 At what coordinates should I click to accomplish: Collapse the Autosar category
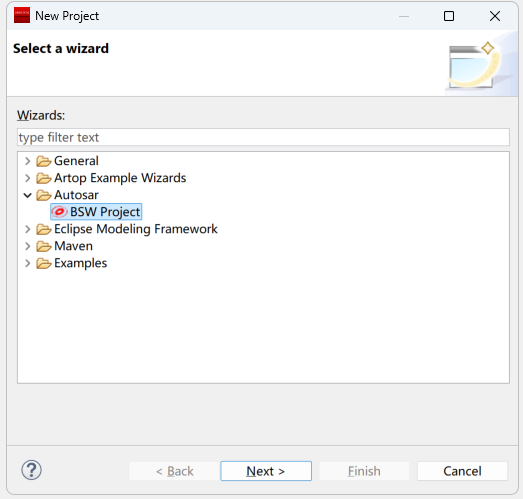point(28,195)
